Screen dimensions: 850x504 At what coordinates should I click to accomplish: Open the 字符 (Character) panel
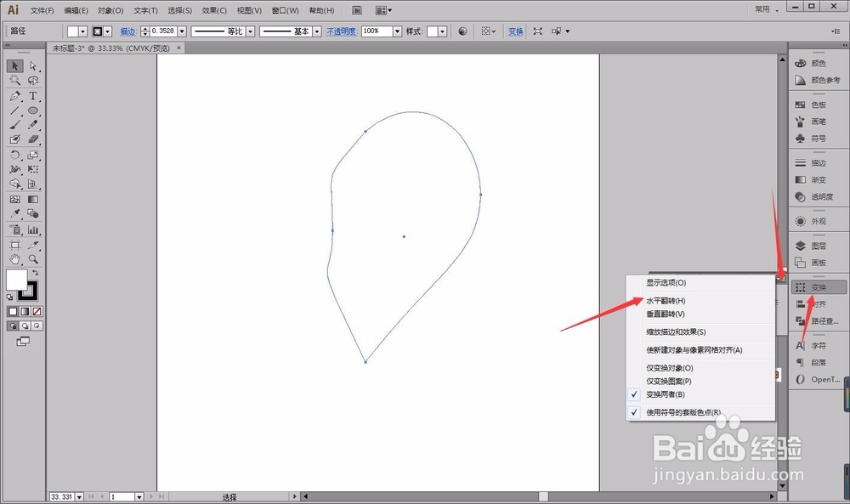pyautogui.click(x=818, y=346)
